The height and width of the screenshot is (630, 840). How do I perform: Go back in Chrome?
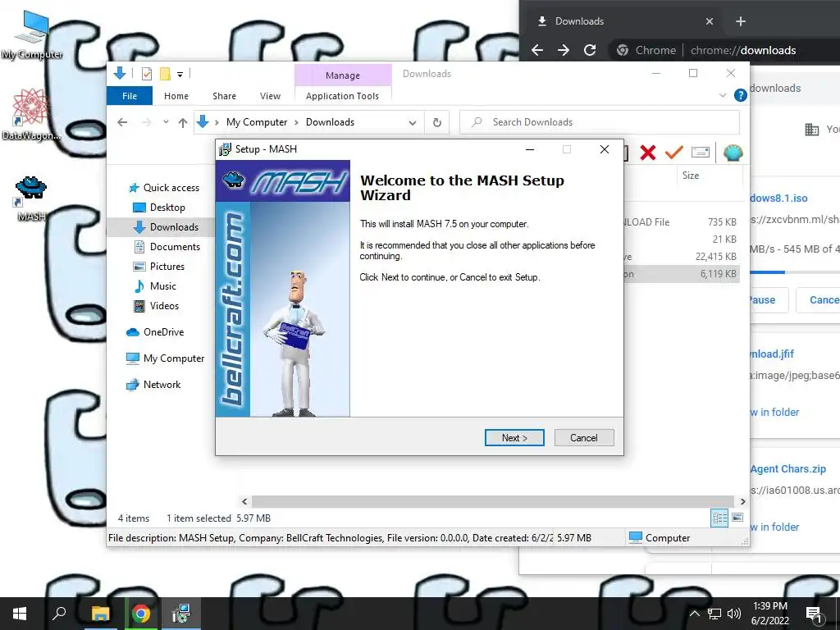coord(537,50)
